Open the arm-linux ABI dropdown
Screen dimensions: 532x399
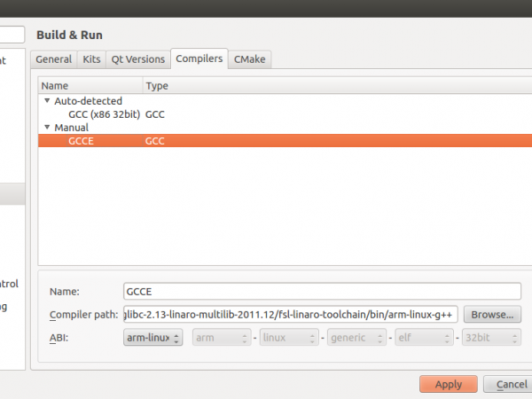[153, 338]
